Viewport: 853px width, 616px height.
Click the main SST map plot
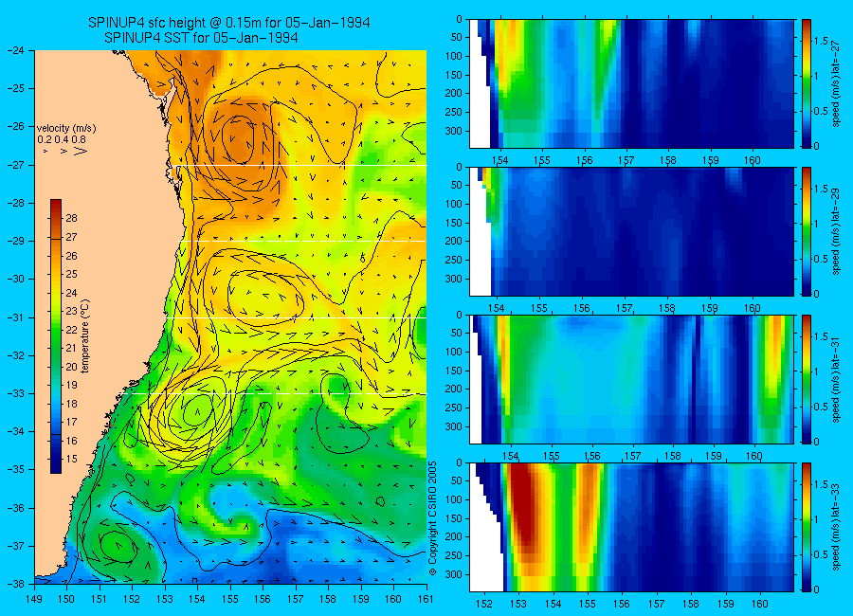[x=230, y=317]
